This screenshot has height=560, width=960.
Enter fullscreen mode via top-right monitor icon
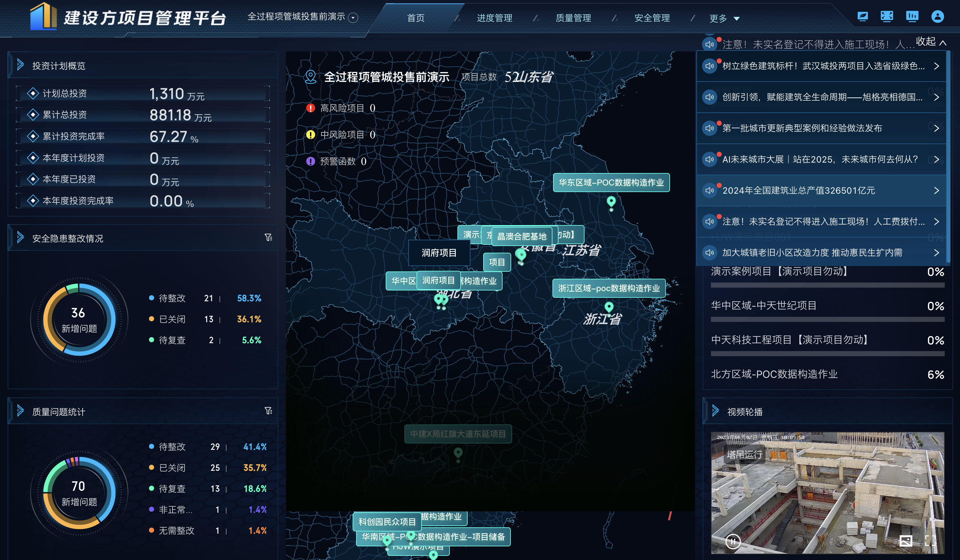coord(887,17)
